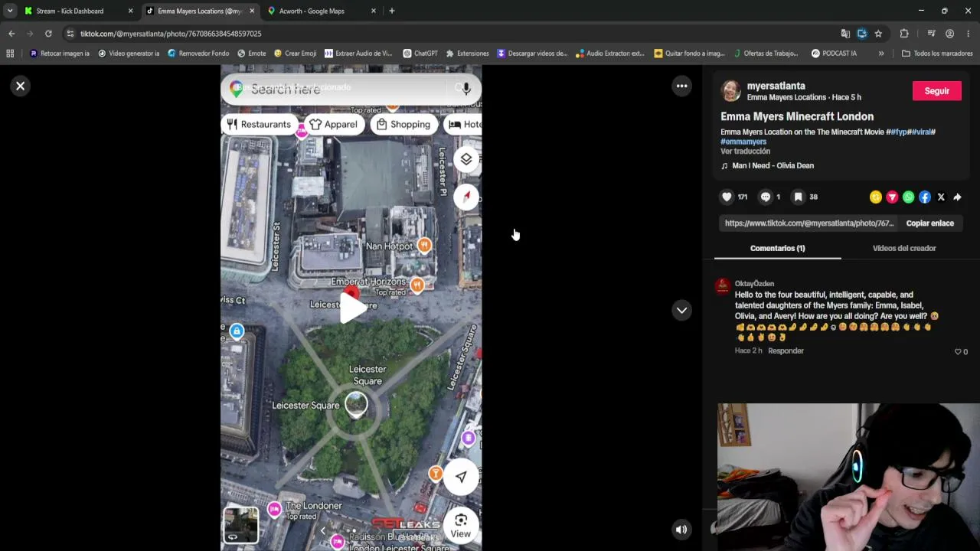Open the browser extensions puzzle icon
Image resolution: width=980 pixels, height=551 pixels.
click(904, 34)
